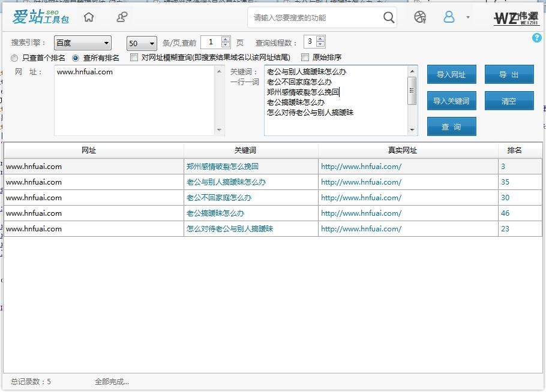Open the 条/页 dropdown showing 50
This screenshot has height=392, width=546.
click(x=141, y=43)
